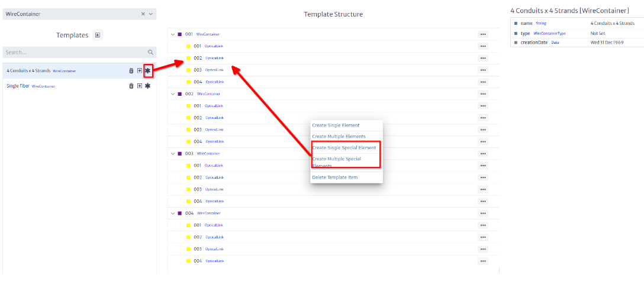Click the plus-box icon on 4 Conduits x 4 Strands
This screenshot has width=644, height=284.
140,71
